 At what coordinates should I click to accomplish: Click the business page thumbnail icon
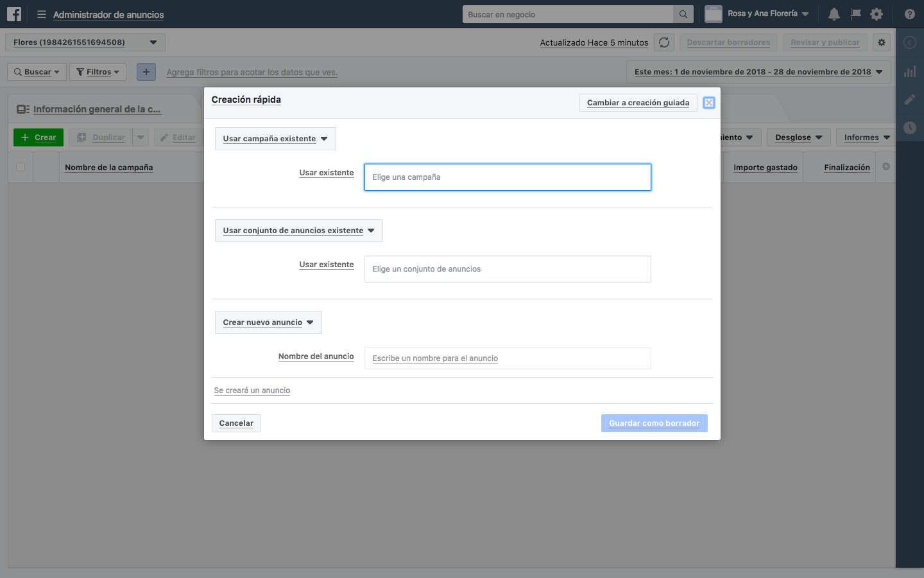click(714, 14)
